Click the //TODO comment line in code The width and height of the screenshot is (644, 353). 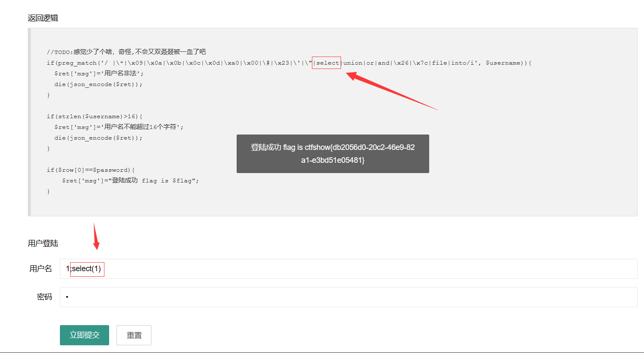click(x=126, y=52)
